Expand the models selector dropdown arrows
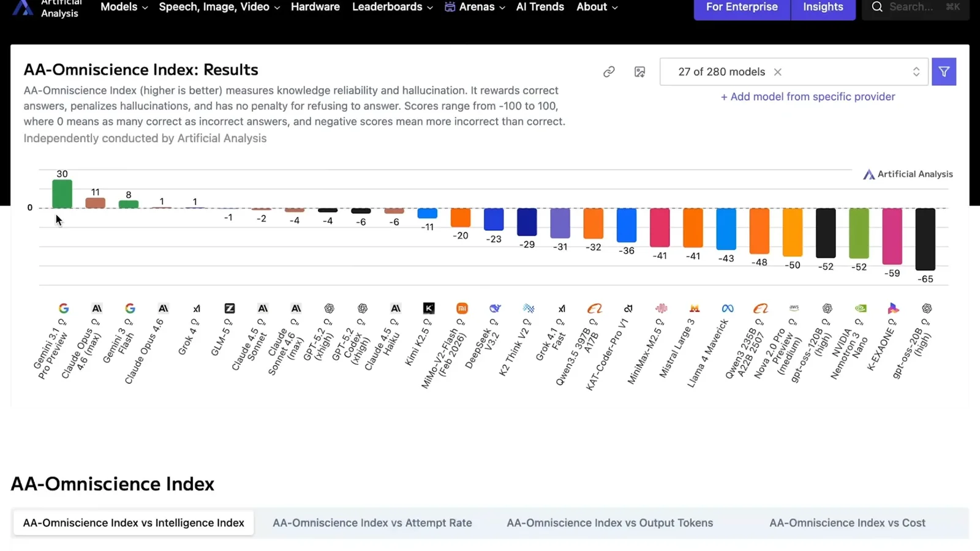 (916, 72)
